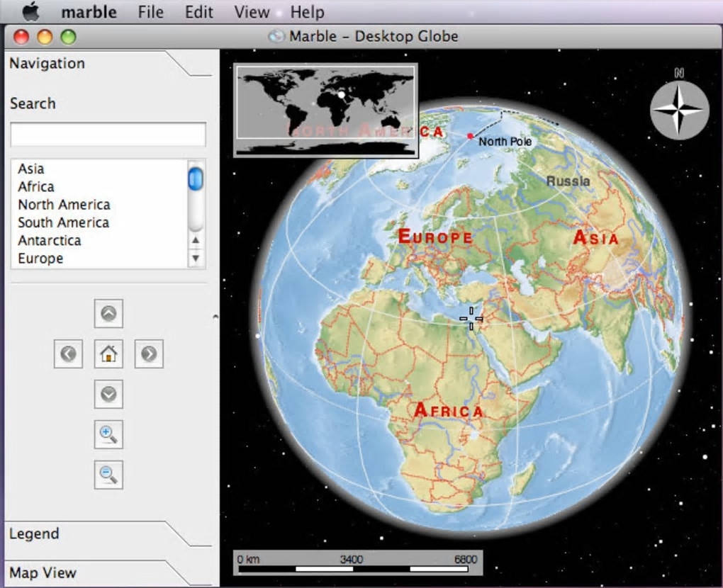Open the View menu
Viewport: 723px width, 588px height.
tap(252, 12)
